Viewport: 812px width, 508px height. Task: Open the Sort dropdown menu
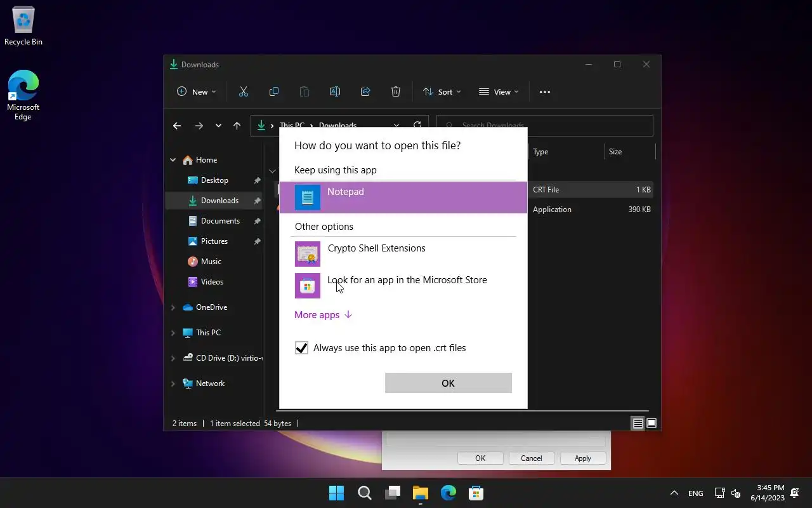click(x=442, y=92)
